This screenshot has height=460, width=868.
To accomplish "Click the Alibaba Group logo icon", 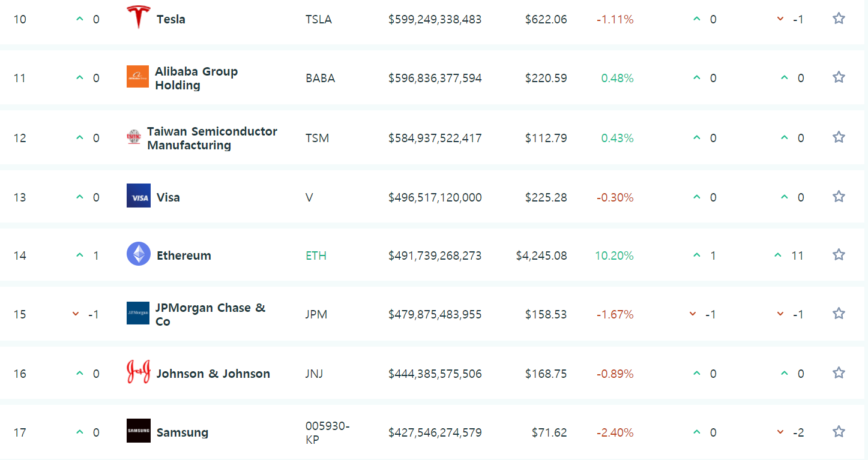I will point(137,77).
